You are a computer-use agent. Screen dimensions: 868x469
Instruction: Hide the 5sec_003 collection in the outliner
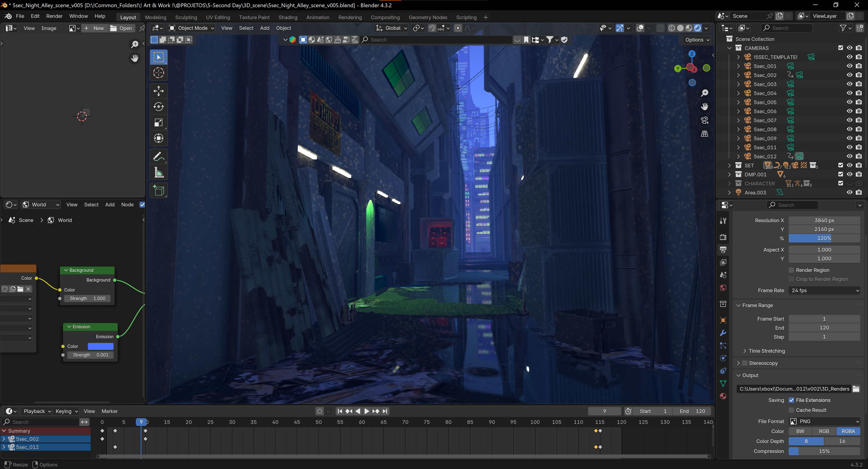pos(849,84)
